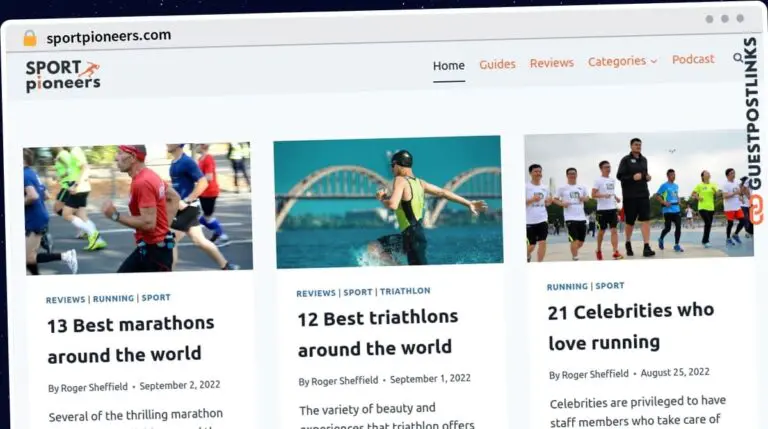Click excerpt 'Celebrities are privileged to have'

[x=638, y=402]
